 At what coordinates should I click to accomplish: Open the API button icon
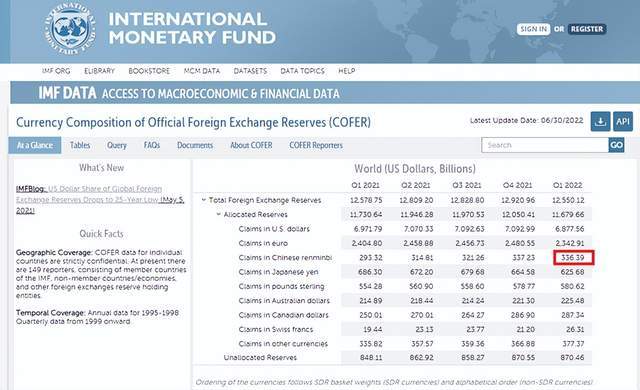pos(623,122)
